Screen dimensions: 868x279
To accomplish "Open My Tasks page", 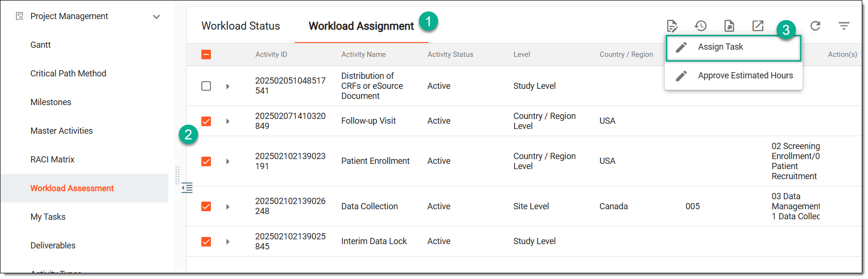I will (48, 217).
